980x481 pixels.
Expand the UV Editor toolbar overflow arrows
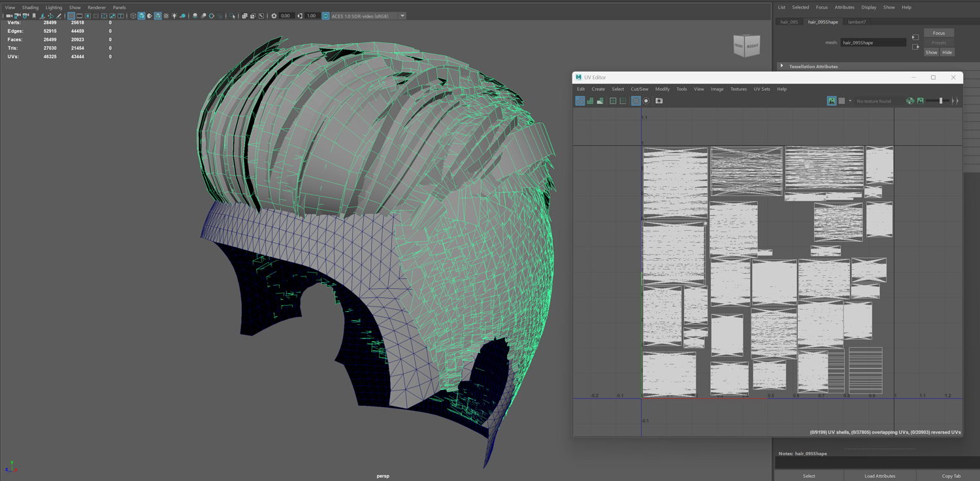[955, 101]
